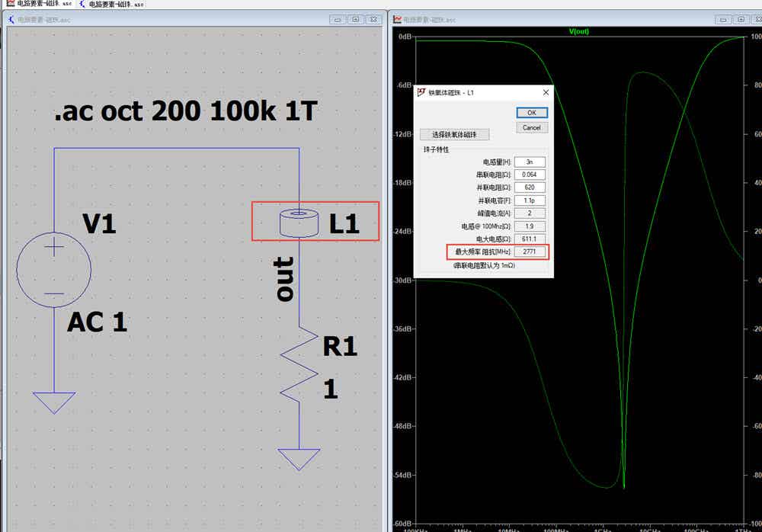Click the peak current field showing 2
This screenshot has height=532, width=762.
[530, 213]
